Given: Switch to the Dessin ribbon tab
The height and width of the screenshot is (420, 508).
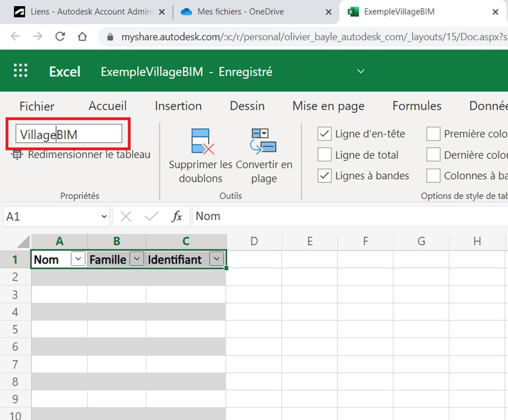Looking at the screenshot, I should (247, 106).
